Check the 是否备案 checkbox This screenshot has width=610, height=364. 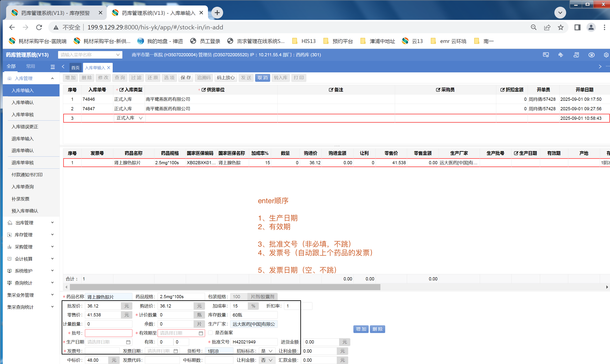[210, 333]
